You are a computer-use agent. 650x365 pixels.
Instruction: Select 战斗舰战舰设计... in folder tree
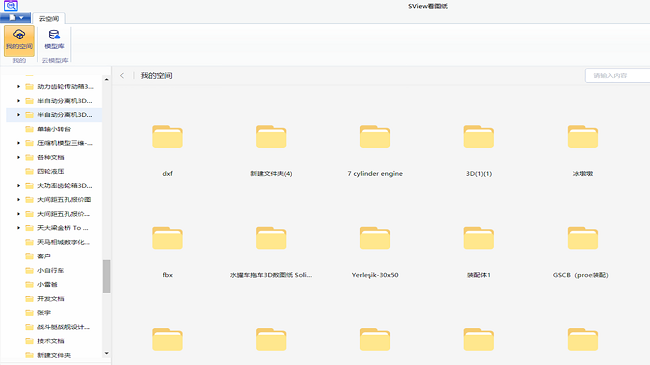[63, 327]
